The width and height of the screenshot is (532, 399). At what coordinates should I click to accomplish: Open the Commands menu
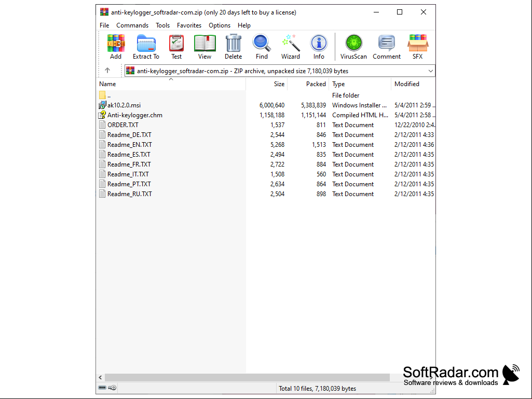[132, 25]
